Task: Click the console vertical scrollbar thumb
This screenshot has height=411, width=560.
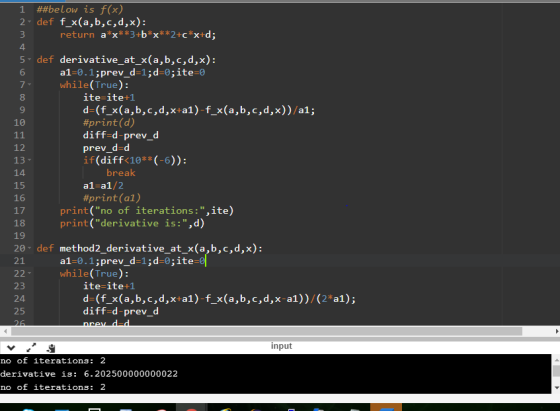Action: click(x=556, y=371)
